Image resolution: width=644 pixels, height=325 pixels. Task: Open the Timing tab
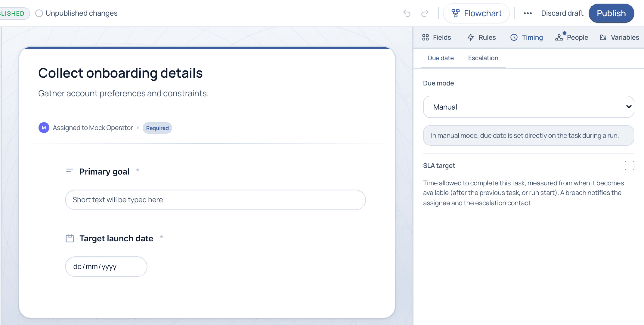(x=527, y=37)
